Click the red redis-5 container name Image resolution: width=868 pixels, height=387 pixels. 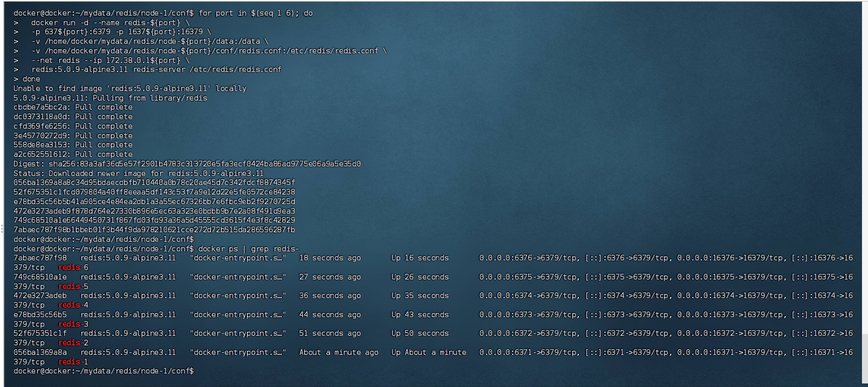pyautogui.click(x=73, y=286)
